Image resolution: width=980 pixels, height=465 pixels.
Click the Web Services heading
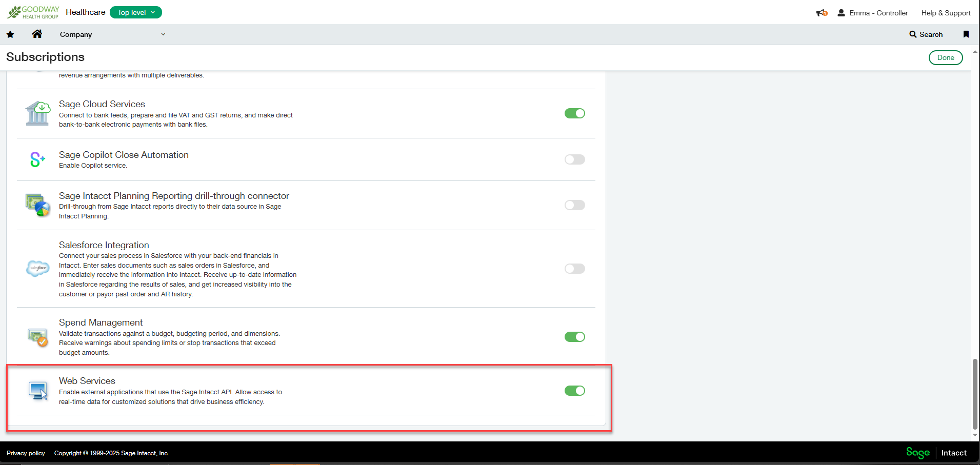click(x=87, y=381)
